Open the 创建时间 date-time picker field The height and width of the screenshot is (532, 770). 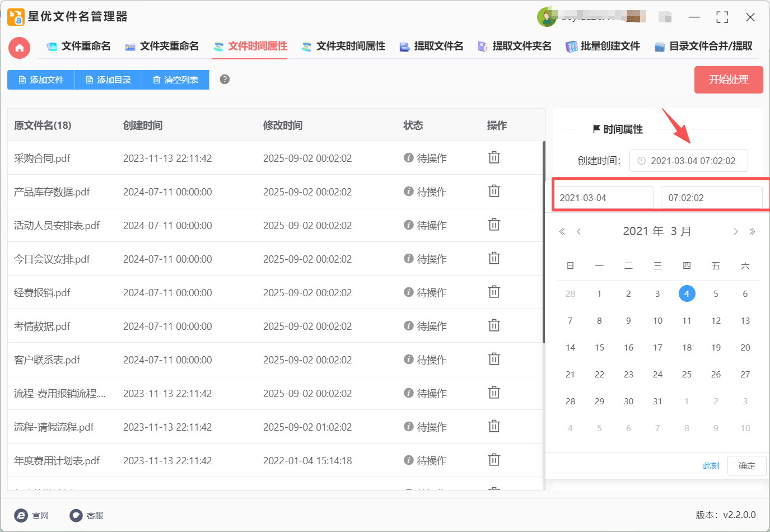(x=688, y=161)
